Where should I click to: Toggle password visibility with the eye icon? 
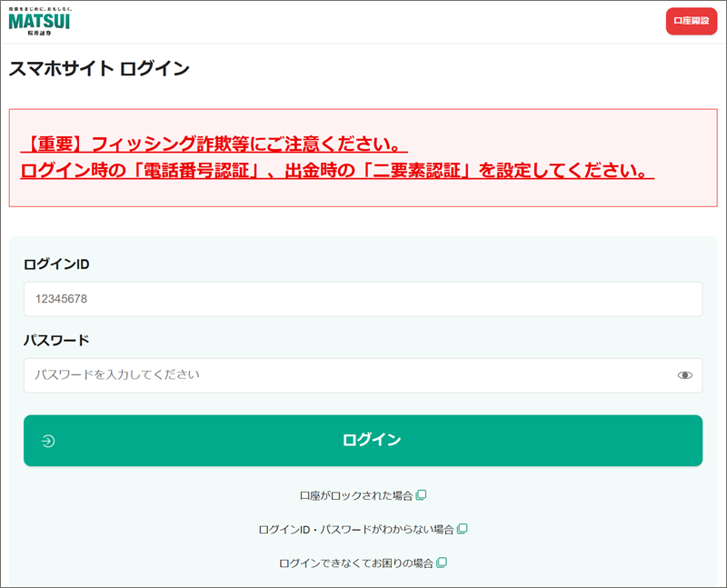(684, 375)
